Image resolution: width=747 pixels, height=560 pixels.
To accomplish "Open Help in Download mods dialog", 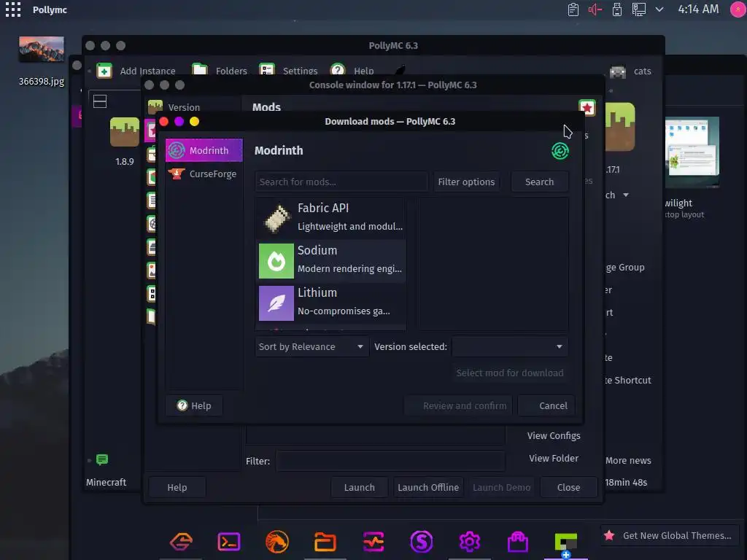I will click(x=194, y=405).
